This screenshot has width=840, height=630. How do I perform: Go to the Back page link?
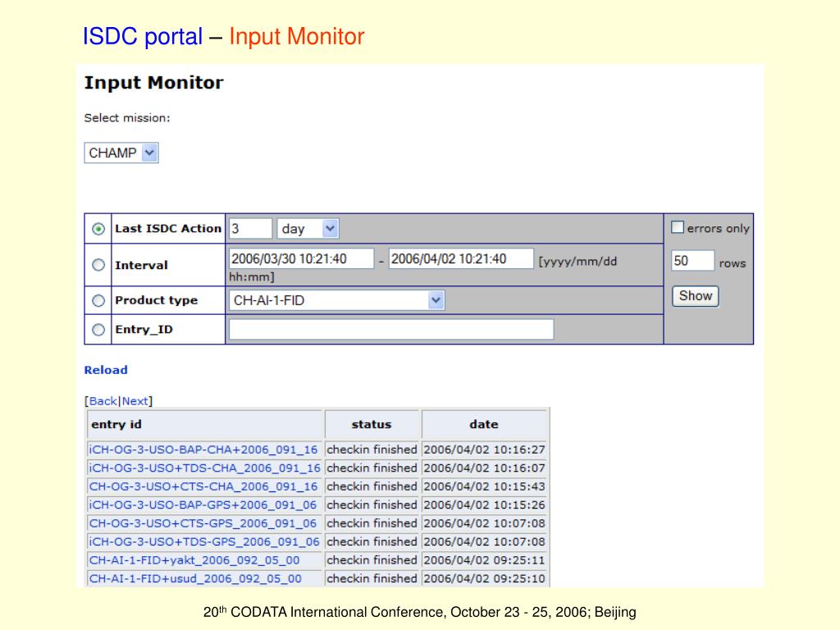coord(103,400)
